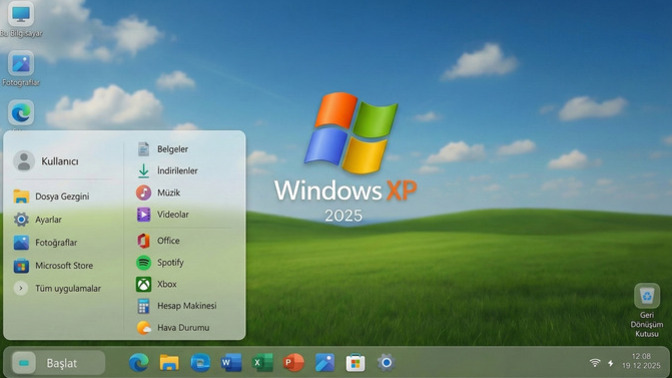Launch Office from Start menu
Screen dimensions: 672x378
point(158,241)
